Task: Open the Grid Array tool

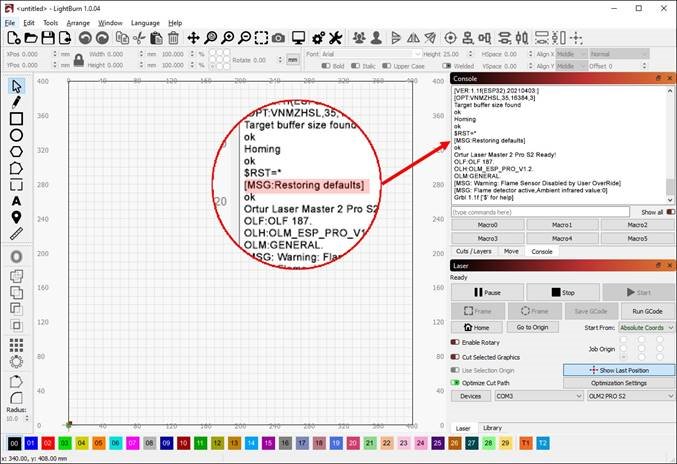Action: pos(16,345)
